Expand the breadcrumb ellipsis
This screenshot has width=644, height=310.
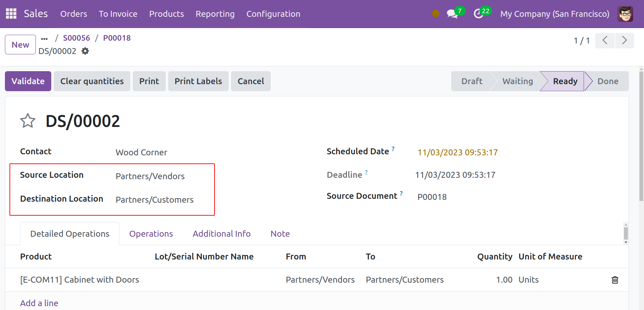[44, 38]
